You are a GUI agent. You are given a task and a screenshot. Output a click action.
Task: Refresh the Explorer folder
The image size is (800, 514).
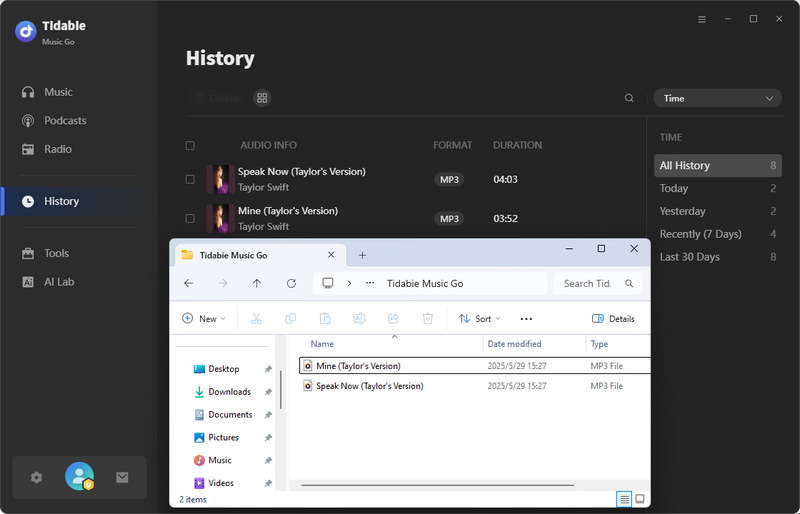pos(291,284)
